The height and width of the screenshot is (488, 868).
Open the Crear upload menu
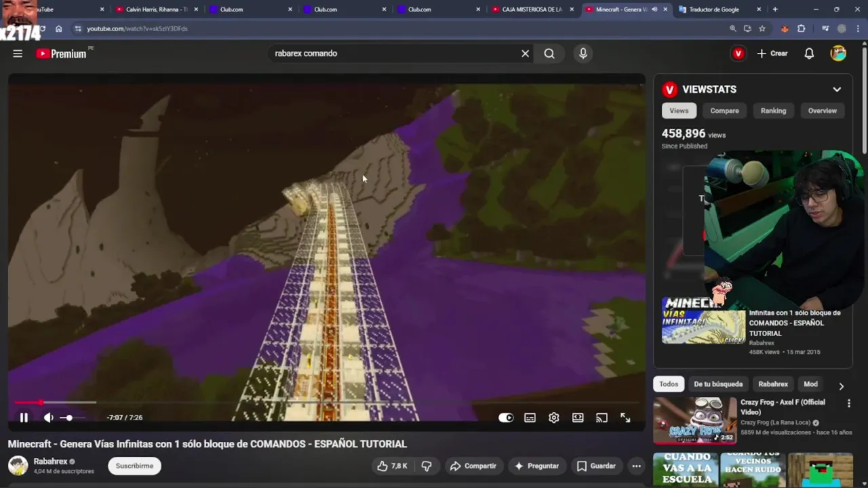772,54
